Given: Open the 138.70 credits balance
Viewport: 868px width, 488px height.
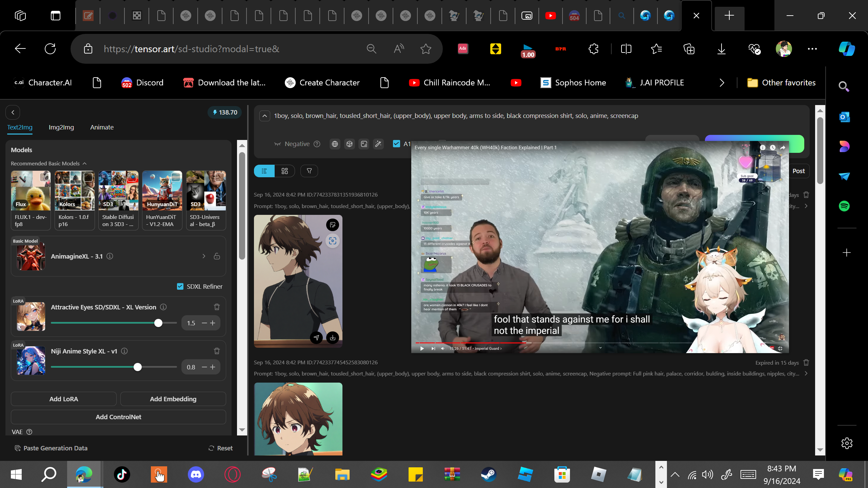Looking at the screenshot, I should (x=225, y=112).
